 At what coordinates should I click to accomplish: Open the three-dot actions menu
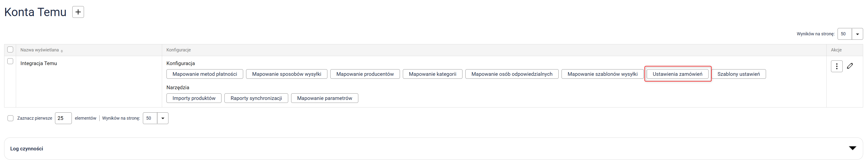pyautogui.click(x=836, y=66)
